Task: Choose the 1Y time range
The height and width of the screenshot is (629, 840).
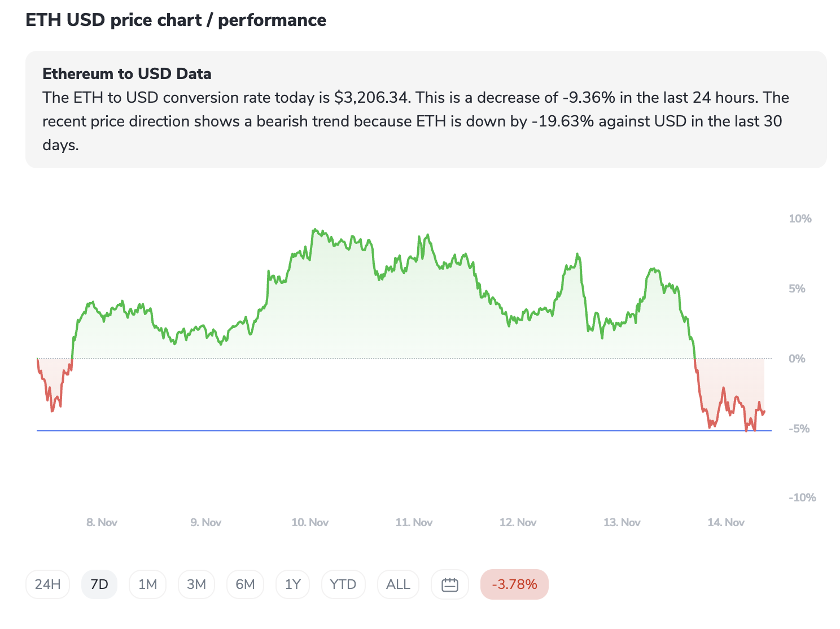Action: (292, 584)
